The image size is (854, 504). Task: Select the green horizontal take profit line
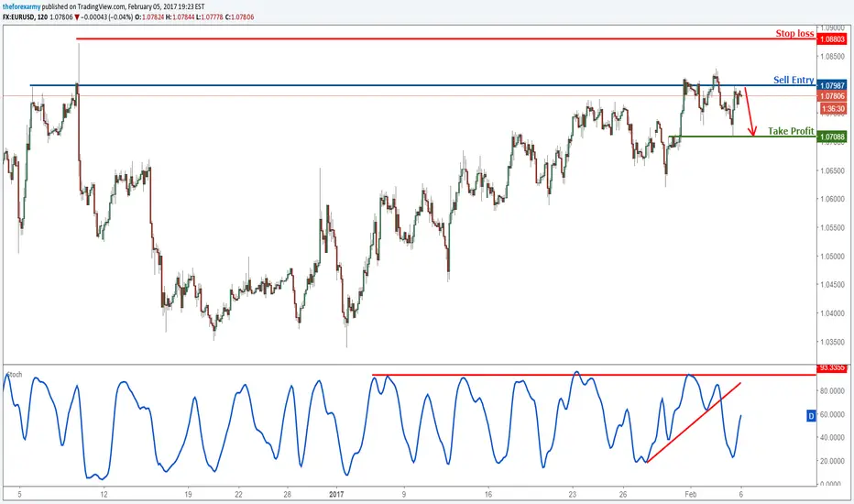click(742, 137)
